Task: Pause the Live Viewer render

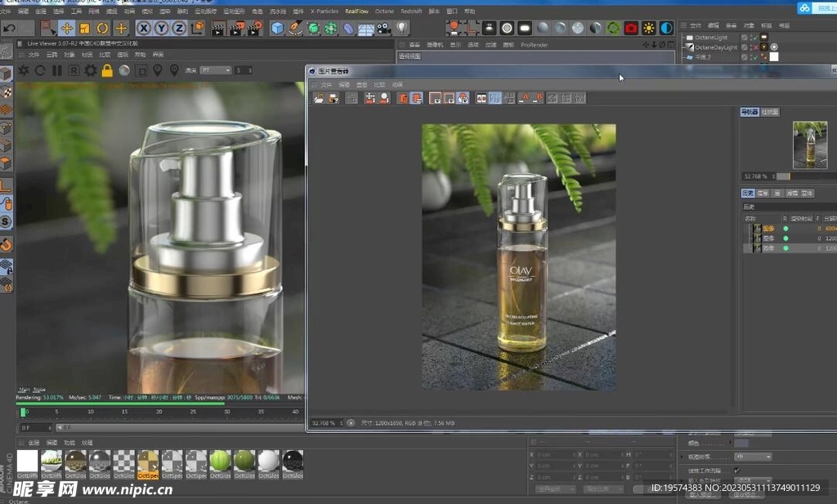Action: point(57,70)
